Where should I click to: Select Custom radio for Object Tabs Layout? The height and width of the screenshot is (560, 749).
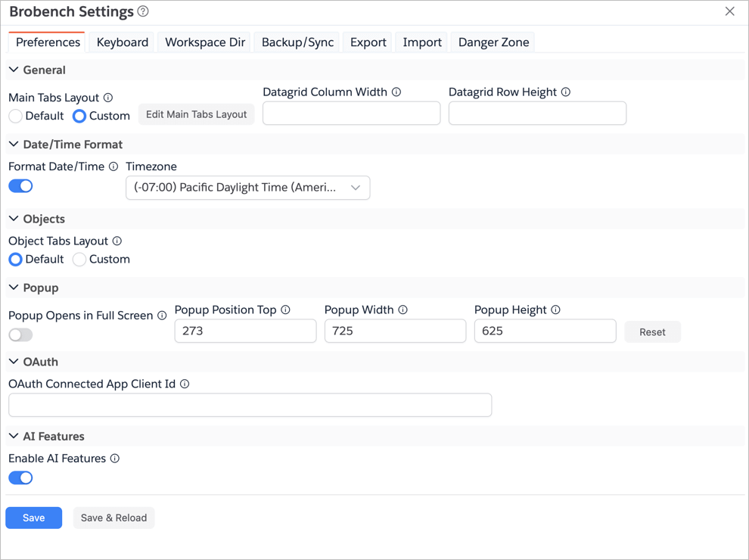pyautogui.click(x=79, y=260)
